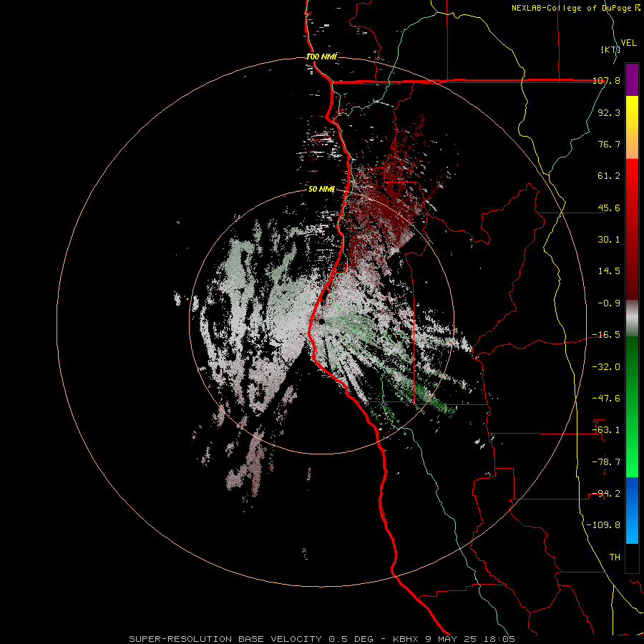Click the black radar site dot at center
Viewport: 644px width, 644px height.
coord(321,321)
